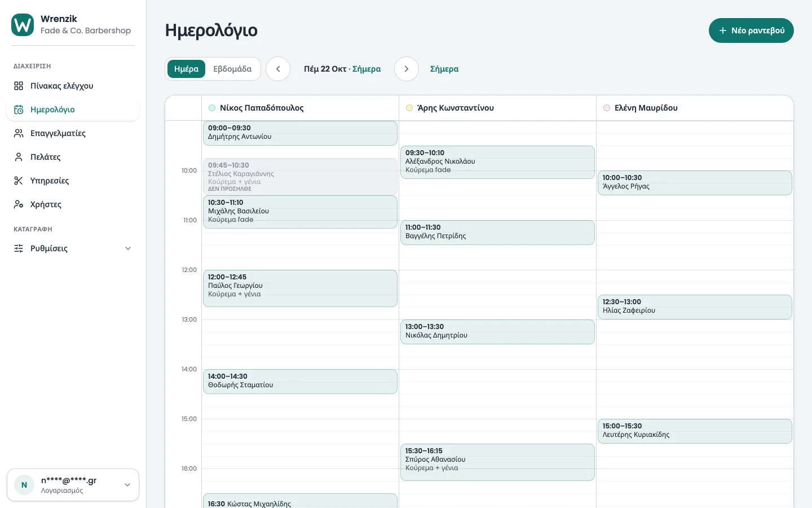Viewport: 812px width, 508px height.
Task: Open Πίνακας ελέγχου menu item
Action: point(73,86)
